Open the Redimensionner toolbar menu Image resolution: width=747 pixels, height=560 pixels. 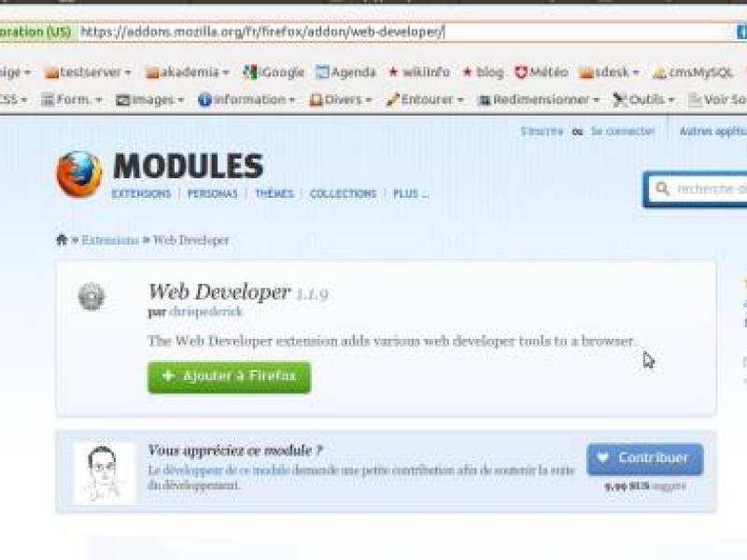pos(539,100)
